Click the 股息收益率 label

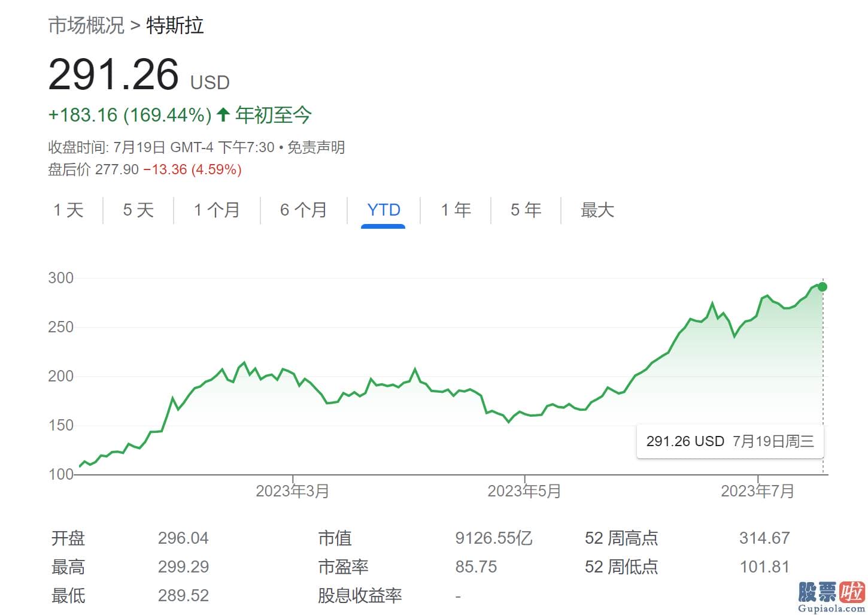click(x=360, y=596)
